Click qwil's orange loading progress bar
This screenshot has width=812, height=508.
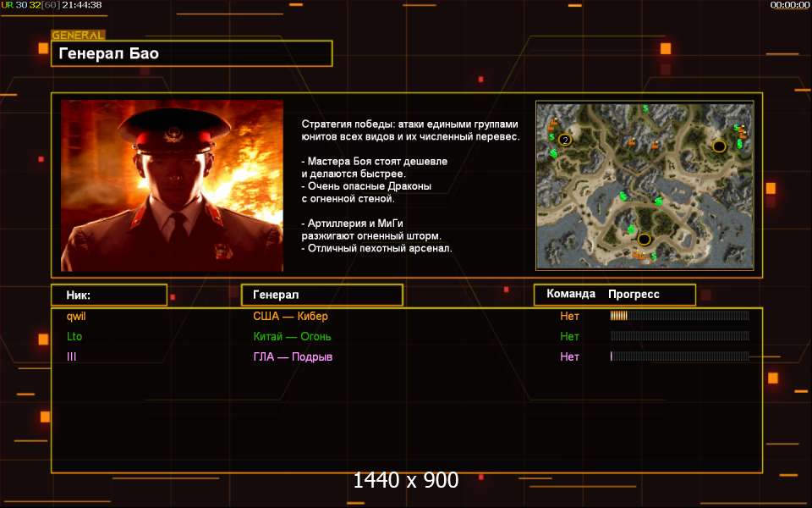click(x=679, y=316)
